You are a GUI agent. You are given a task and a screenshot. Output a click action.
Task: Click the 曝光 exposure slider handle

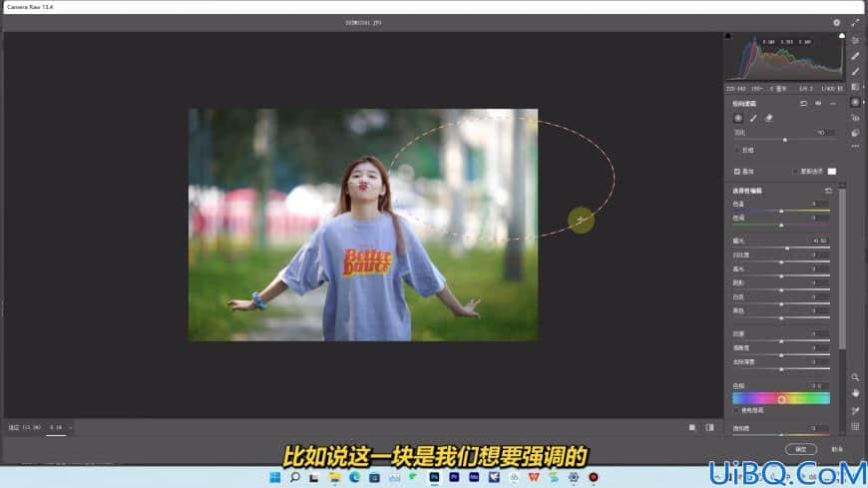click(787, 248)
